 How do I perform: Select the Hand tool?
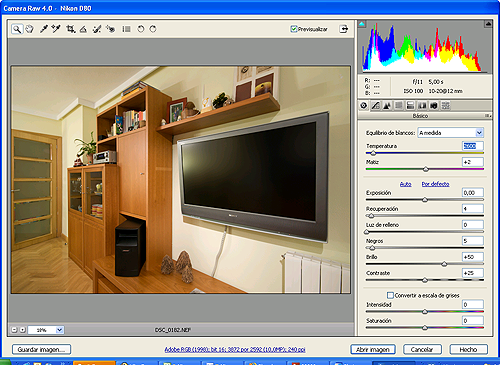click(x=30, y=29)
